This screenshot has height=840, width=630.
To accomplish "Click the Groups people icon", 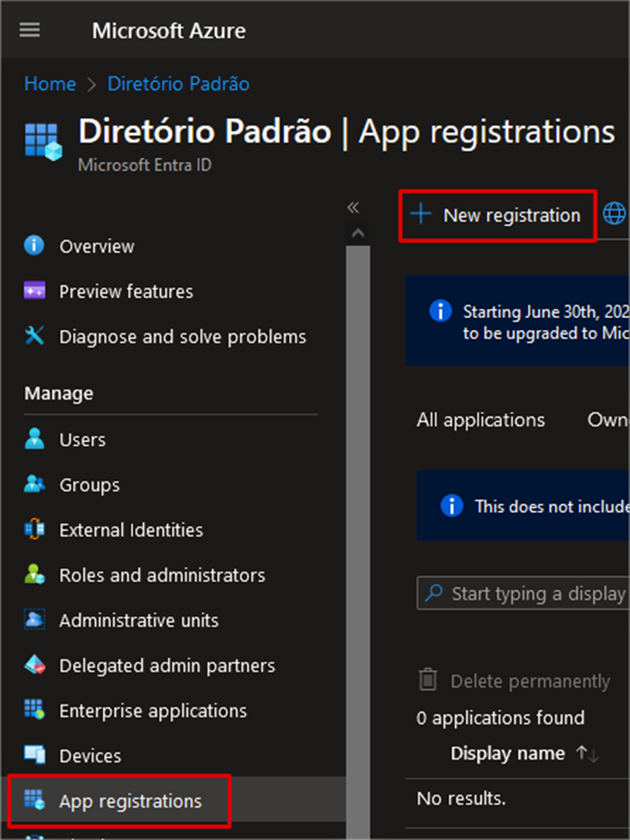I will [34, 484].
